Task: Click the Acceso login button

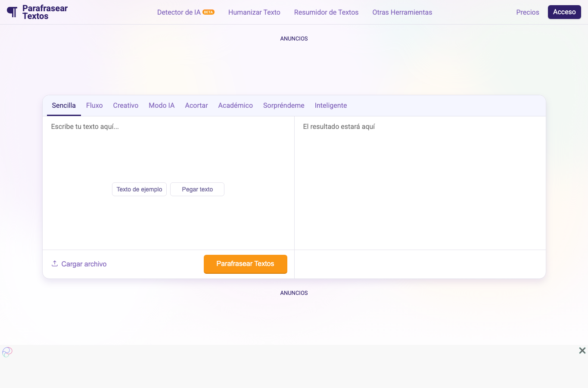Action: point(564,12)
